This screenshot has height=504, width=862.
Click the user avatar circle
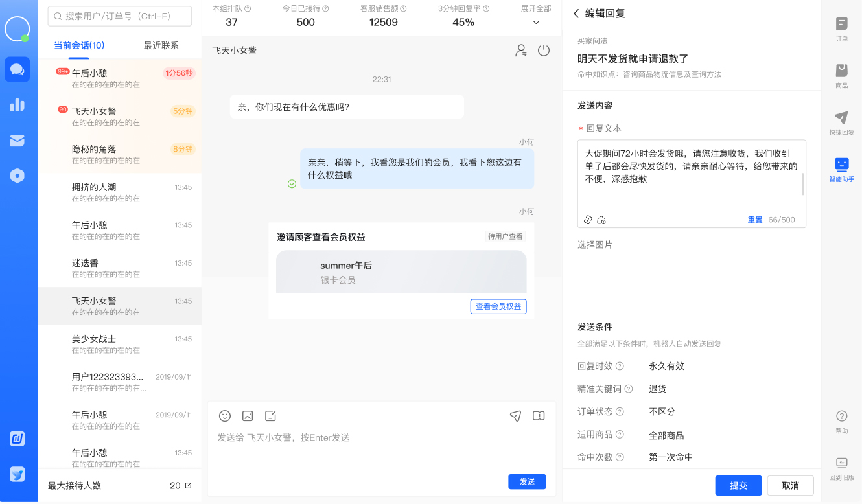click(x=17, y=29)
